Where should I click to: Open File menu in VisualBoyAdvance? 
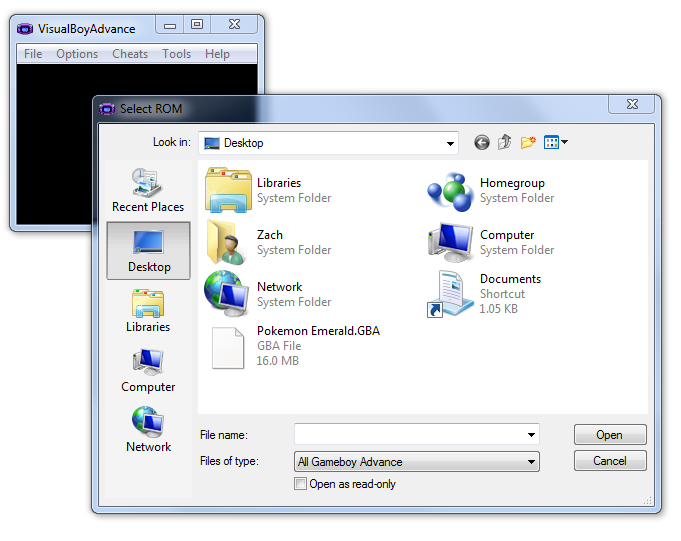[x=33, y=54]
